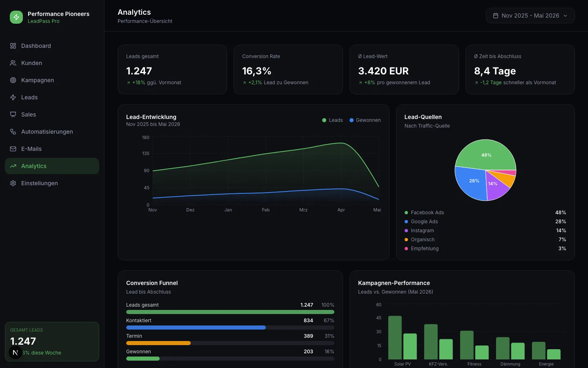The height and width of the screenshot is (368, 588).
Task: Click the Performance Pioneers workspace name
Action: click(x=58, y=14)
